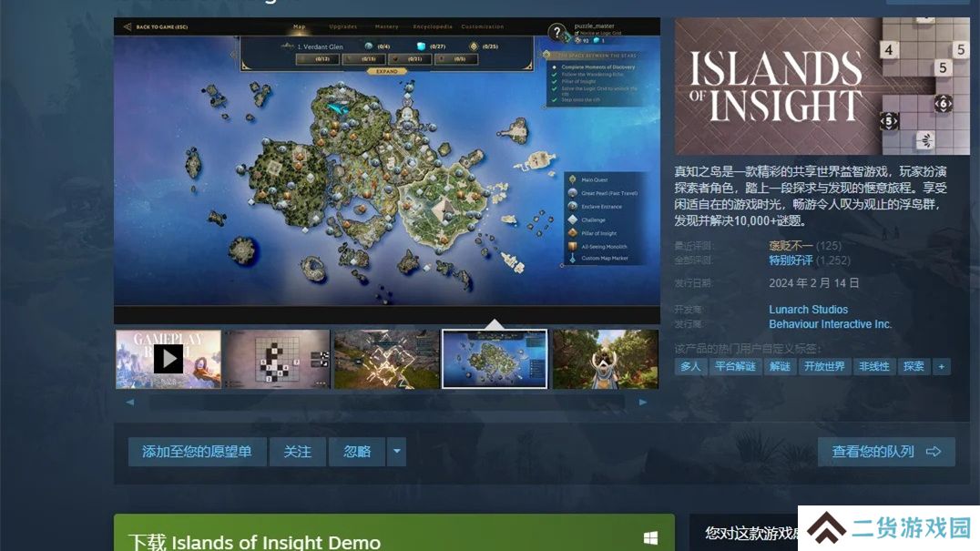Select the Mastery tab in game screenshot
This screenshot has height=551, width=980.
coord(386,26)
